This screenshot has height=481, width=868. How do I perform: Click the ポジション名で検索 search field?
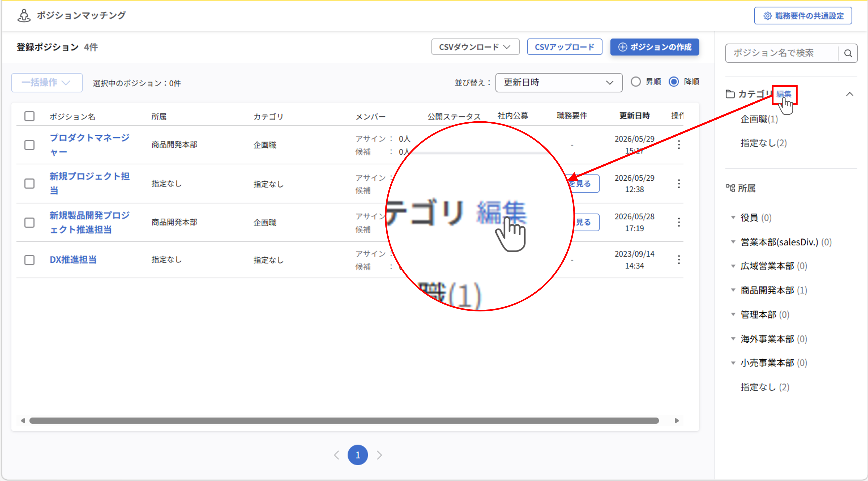coord(782,53)
